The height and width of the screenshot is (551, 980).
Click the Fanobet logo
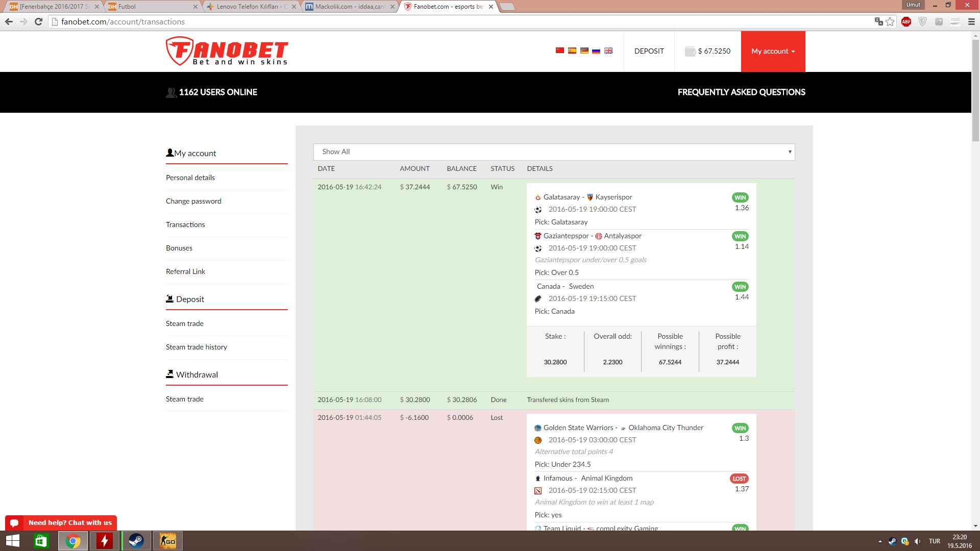(x=227, y=51)
